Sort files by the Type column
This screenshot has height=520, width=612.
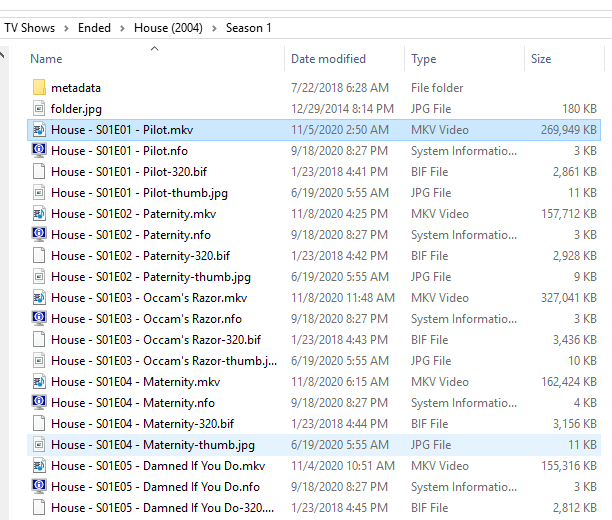coord(424,60)
